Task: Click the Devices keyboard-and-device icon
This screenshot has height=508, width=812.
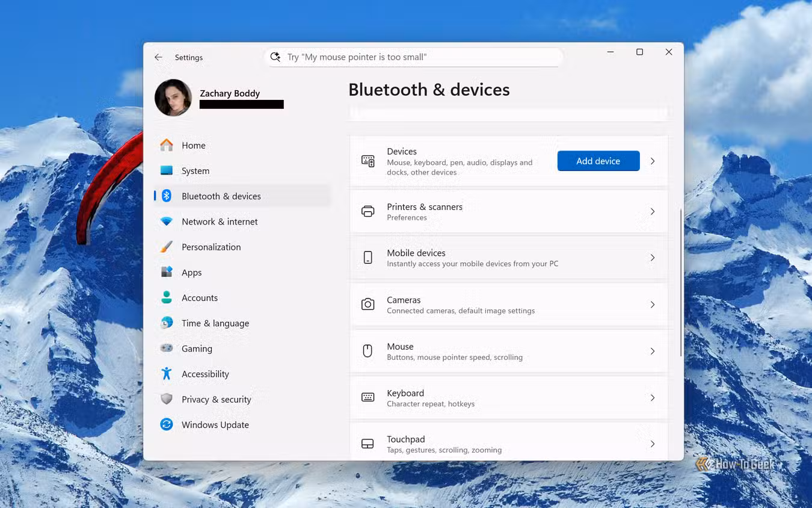Action: tap(368, 161)
